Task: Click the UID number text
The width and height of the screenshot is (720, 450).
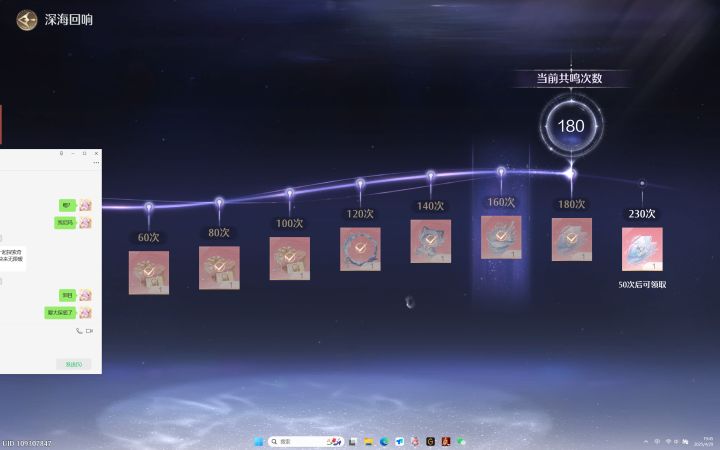Action: click(x=26, y=444)
